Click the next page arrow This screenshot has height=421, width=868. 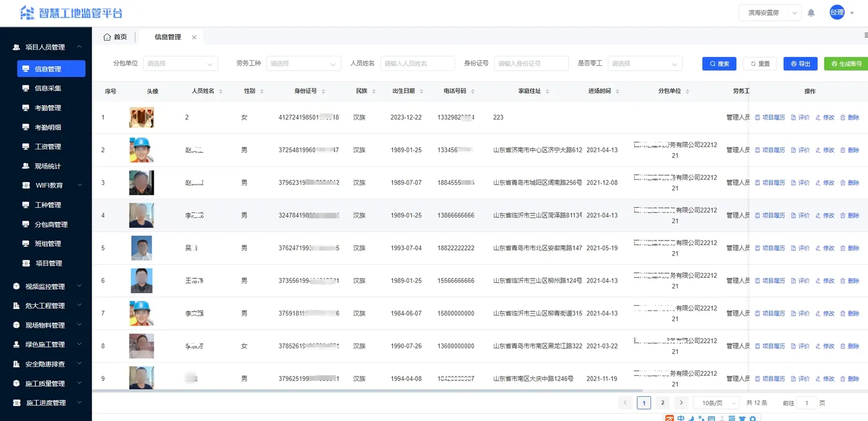tap(681, 403)
